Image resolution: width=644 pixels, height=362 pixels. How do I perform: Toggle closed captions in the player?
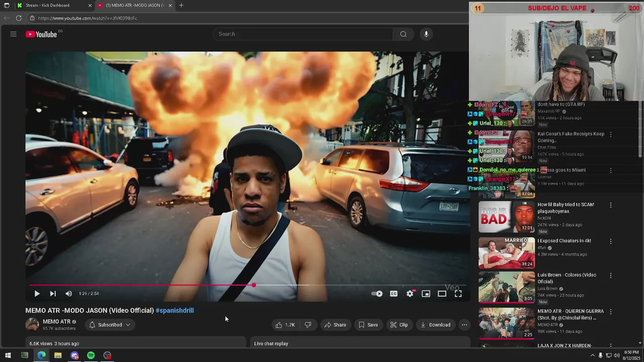pos(394,294)
